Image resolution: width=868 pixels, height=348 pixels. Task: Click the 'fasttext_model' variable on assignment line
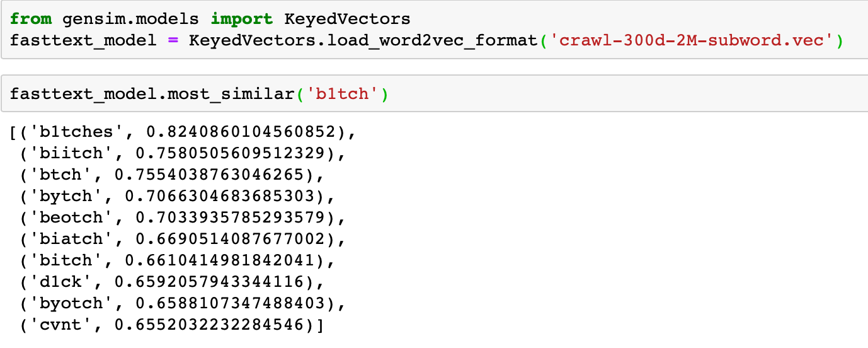83,40
